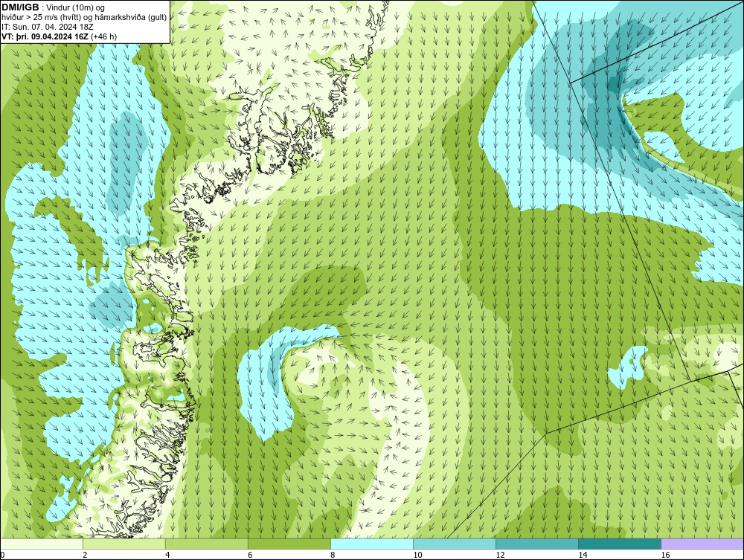Click the legend scale label '0'
The height and width of the screenshot is (560, 744).
coord(2,555)
